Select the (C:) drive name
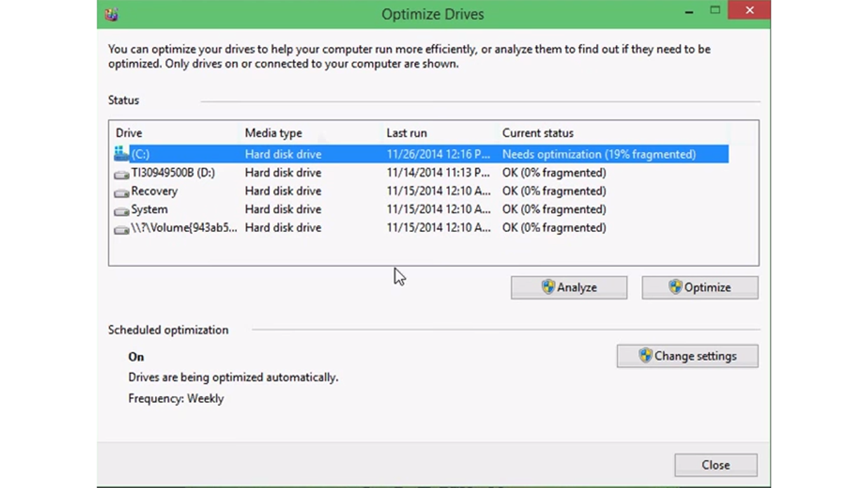 click(x=140, y=154)
